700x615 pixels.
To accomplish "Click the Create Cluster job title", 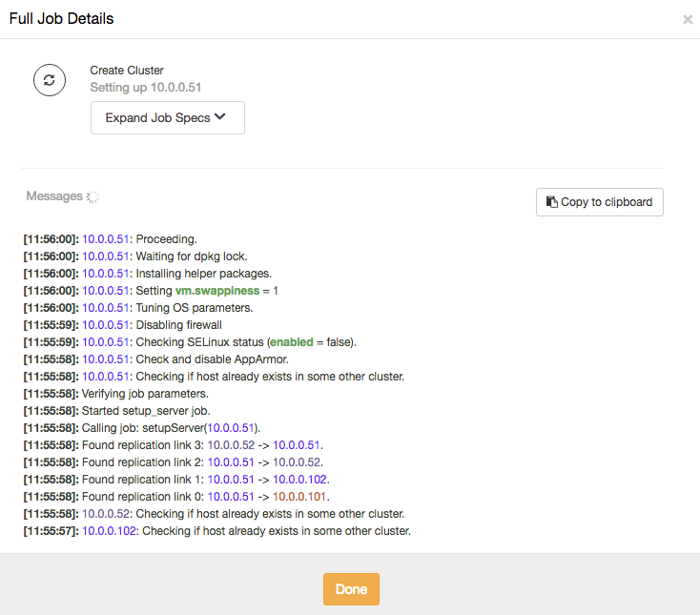I will 127,71.
